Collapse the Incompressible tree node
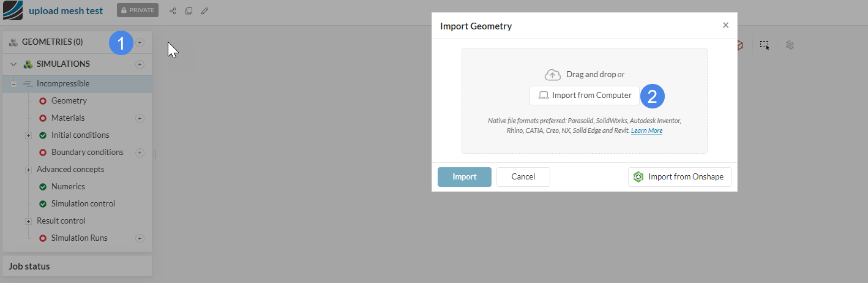Image resolution: width=868 pixels, height=283 pixels. coord(13,84)
